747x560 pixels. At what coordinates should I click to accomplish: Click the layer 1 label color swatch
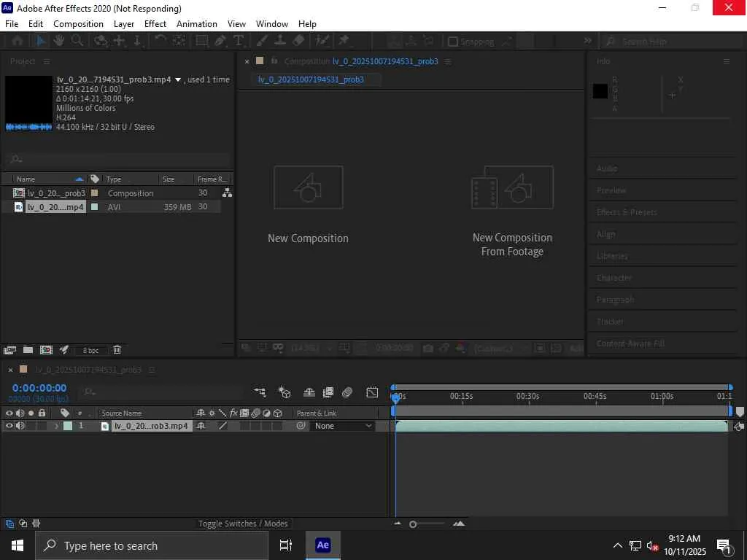(68, 426)
